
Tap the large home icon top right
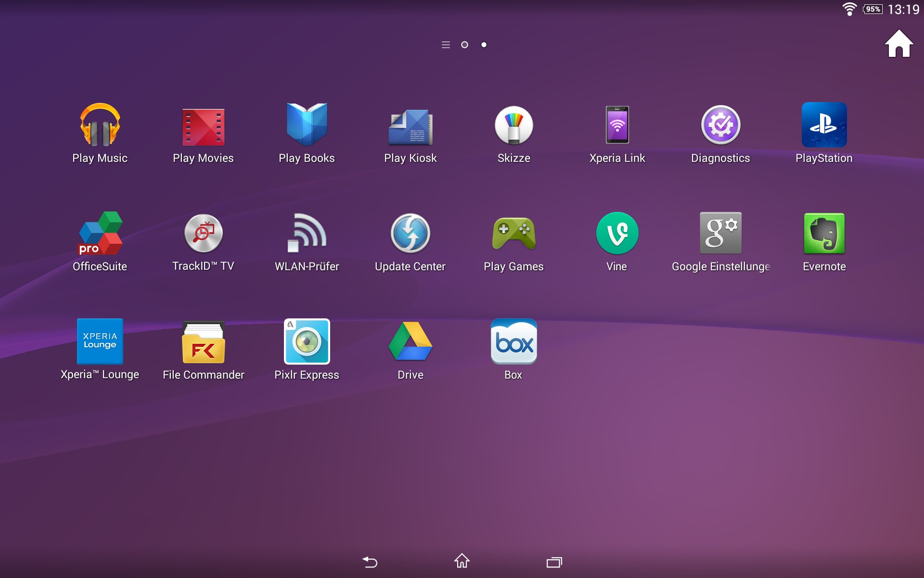898,44
